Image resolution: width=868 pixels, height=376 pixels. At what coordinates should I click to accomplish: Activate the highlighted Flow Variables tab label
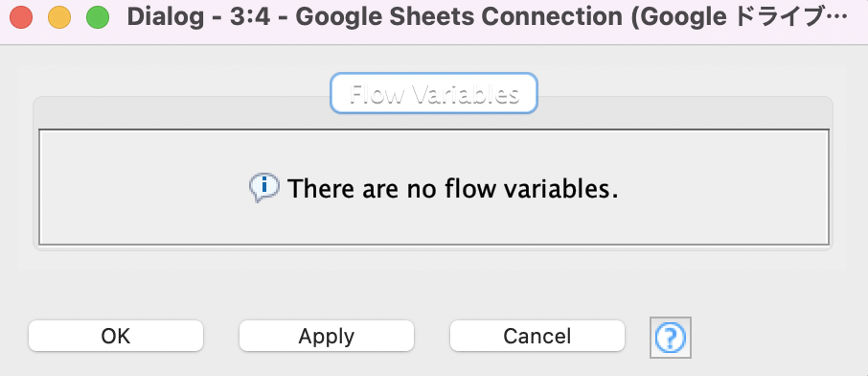[x=434, y=94]
